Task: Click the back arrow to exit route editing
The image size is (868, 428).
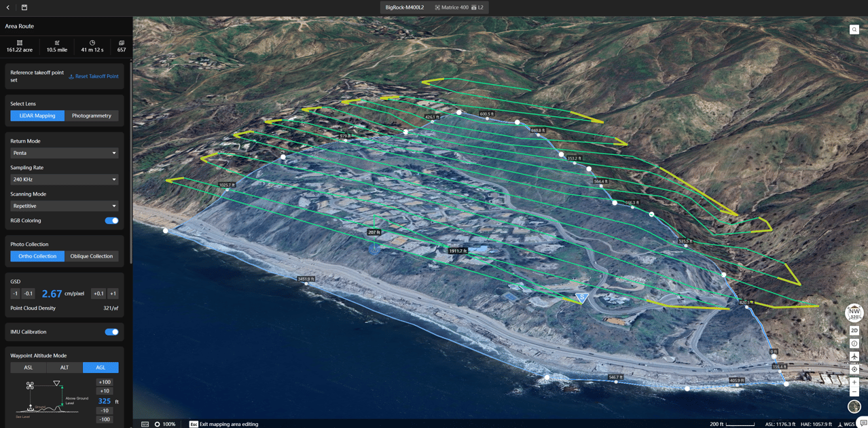Action: coord(9,7)
